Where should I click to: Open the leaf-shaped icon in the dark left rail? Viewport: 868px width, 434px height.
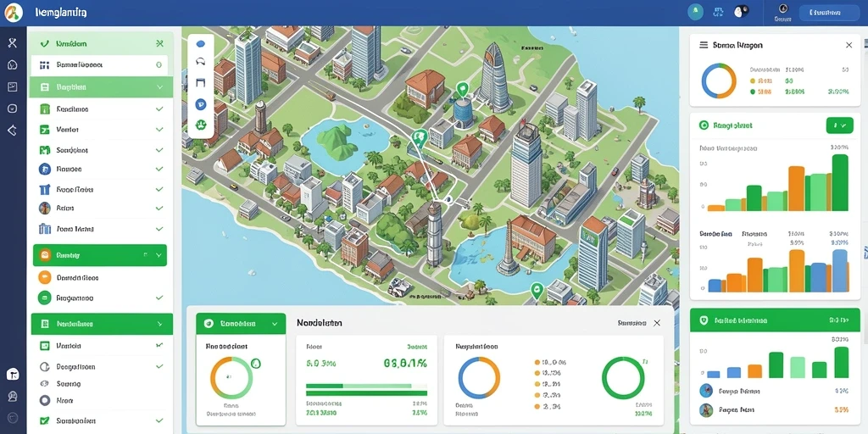[x=12, y=64]
